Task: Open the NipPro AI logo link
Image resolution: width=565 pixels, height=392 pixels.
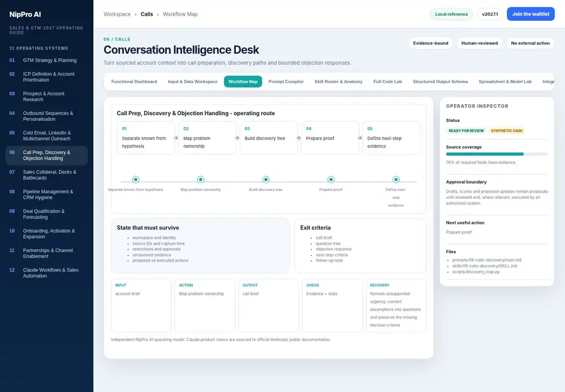Action: 25,15
